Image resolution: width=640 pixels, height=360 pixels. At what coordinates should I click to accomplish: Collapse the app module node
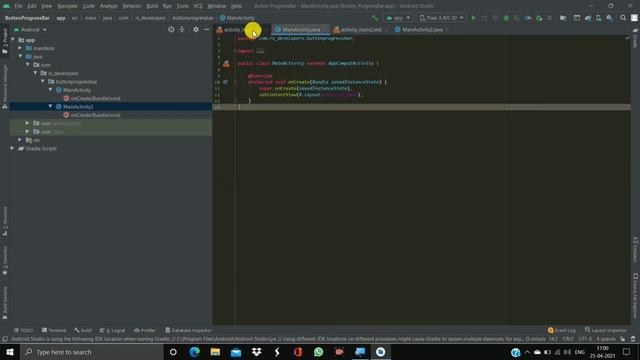13,40
